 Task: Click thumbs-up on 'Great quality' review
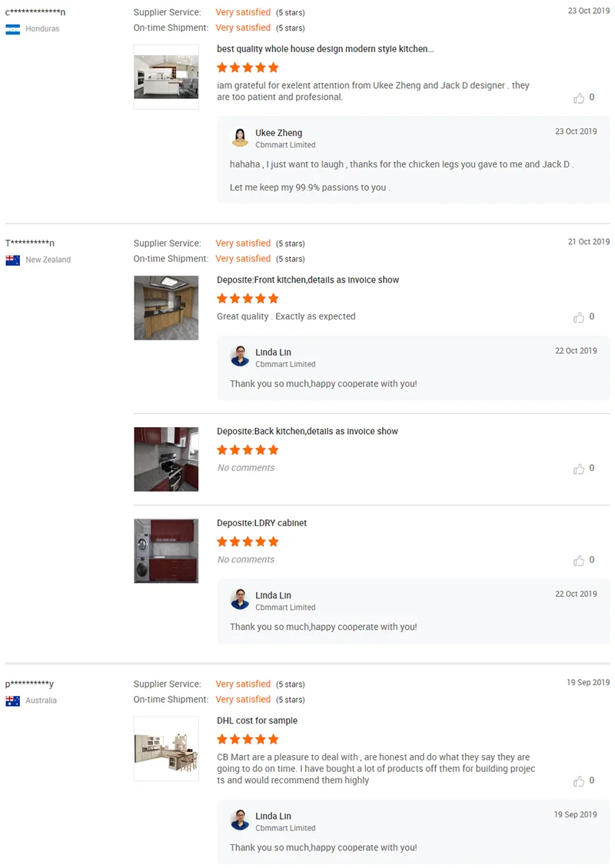coord(579,317)
